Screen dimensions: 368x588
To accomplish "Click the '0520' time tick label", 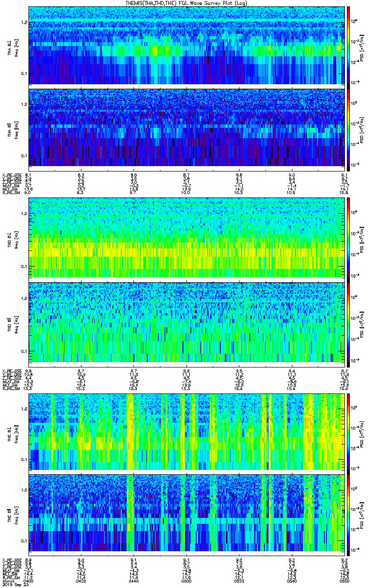I will tap(239, 580).
